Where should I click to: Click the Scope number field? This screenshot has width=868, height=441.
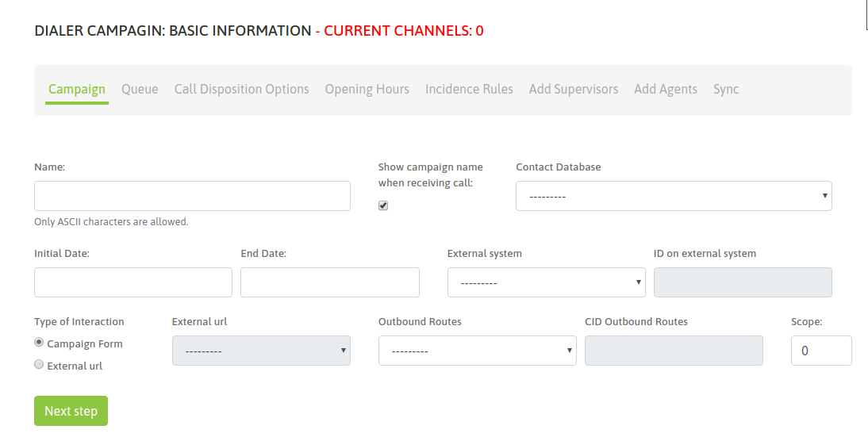coord(821,351)
